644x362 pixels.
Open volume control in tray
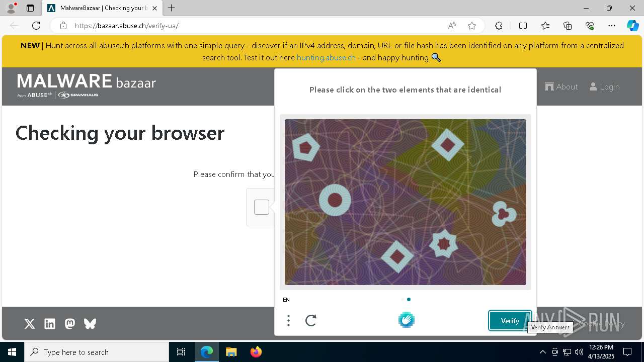579,352
